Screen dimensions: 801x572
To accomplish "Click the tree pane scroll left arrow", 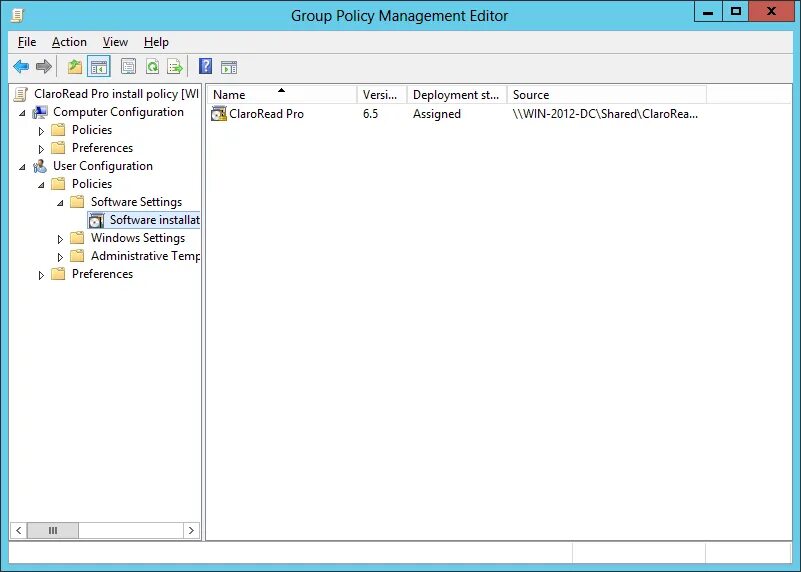I will [18, 530].
